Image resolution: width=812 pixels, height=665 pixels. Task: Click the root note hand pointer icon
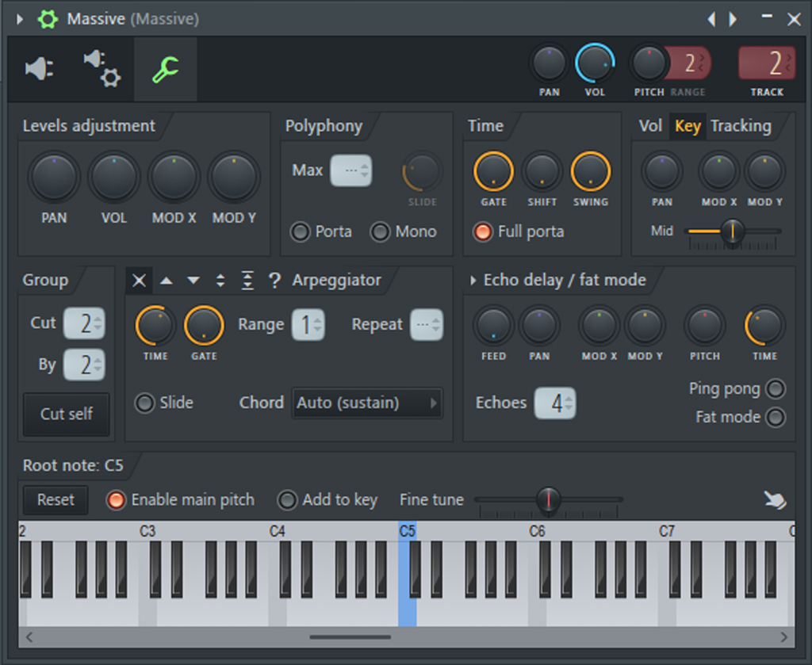tap(774, 499)
